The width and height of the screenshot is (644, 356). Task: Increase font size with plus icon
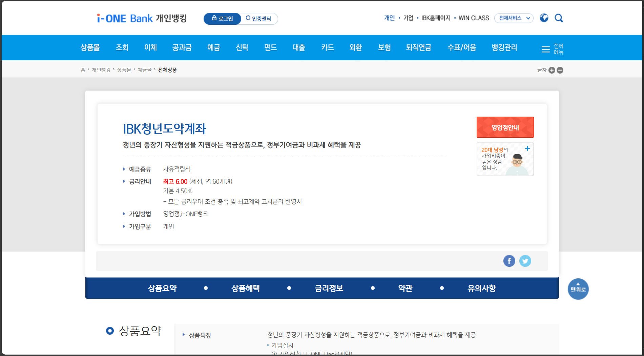pyautogui.click(x=552, y=70)
